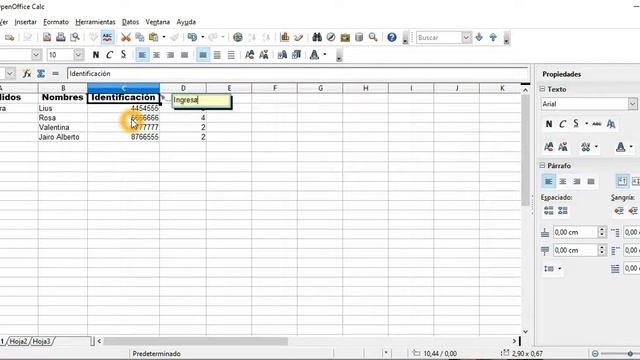The width and height of the screenshot is (640, 360).
Task: Click the equals Function icon
Action: click(55, 73)
